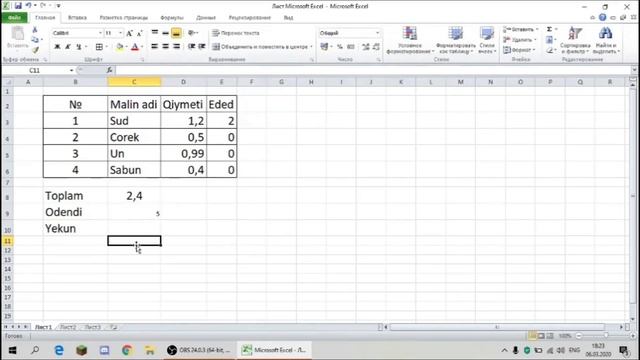Open Cell Styles dropdown
The image size is (640, 360).
point(487,40)
